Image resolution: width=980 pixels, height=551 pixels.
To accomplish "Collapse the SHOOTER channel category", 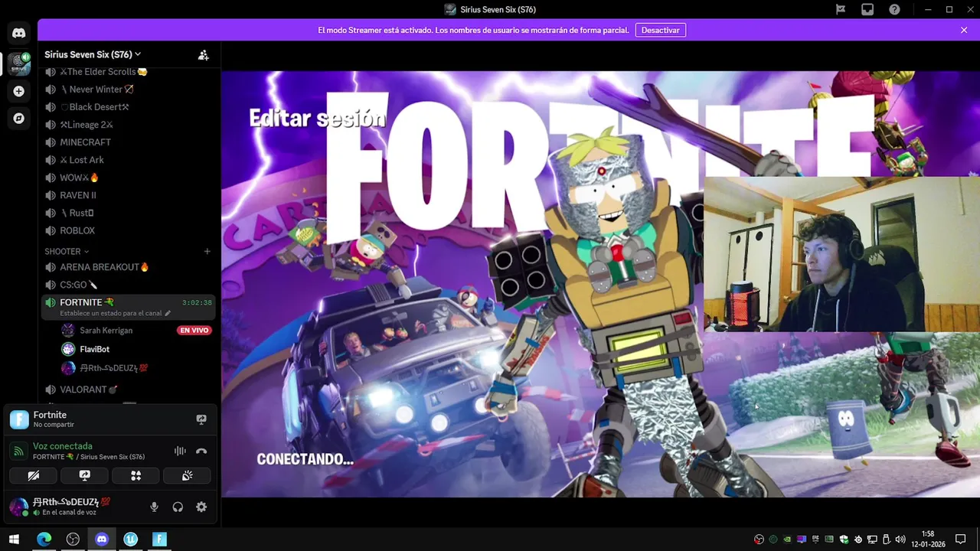I will [x=67, y=251].
